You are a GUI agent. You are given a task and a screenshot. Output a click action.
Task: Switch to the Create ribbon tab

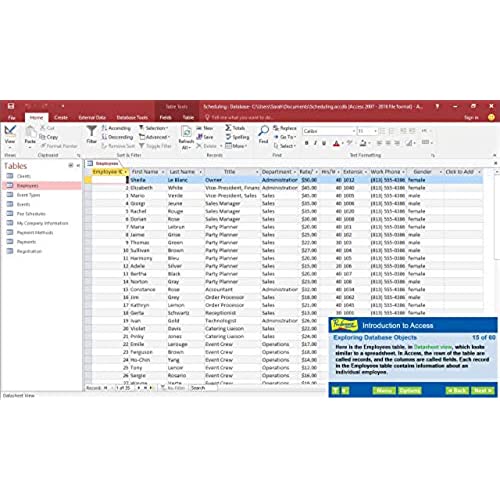pos(61,117)
